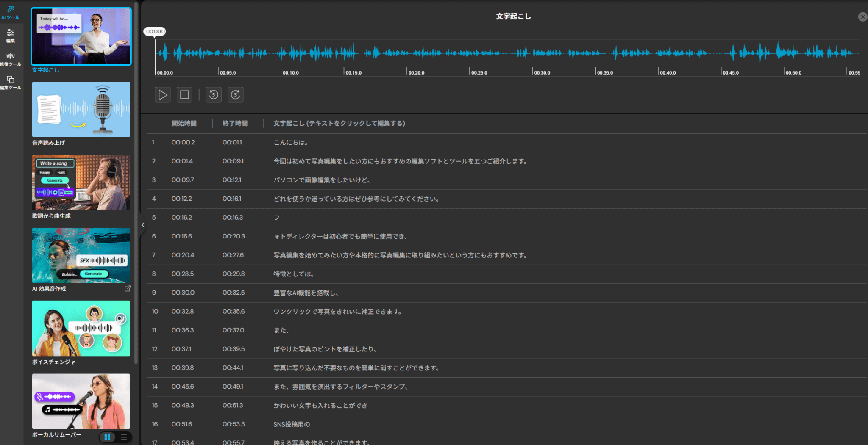Rewind 5 seconds with the back icon
This screenshot has height=445, width=868.
tap(214, 95)
